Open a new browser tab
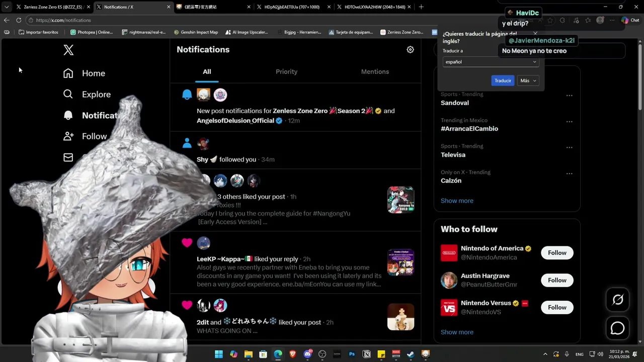The width and height of the screenshot is (644, 362). [421, 7]
